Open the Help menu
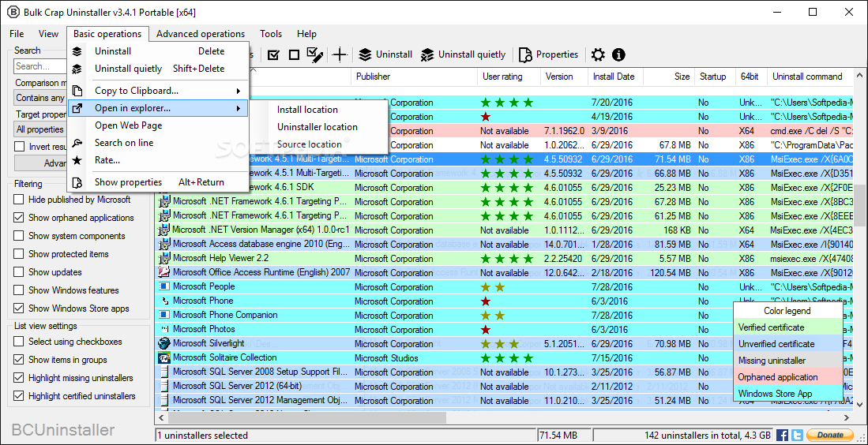 (x=306, y=34)
